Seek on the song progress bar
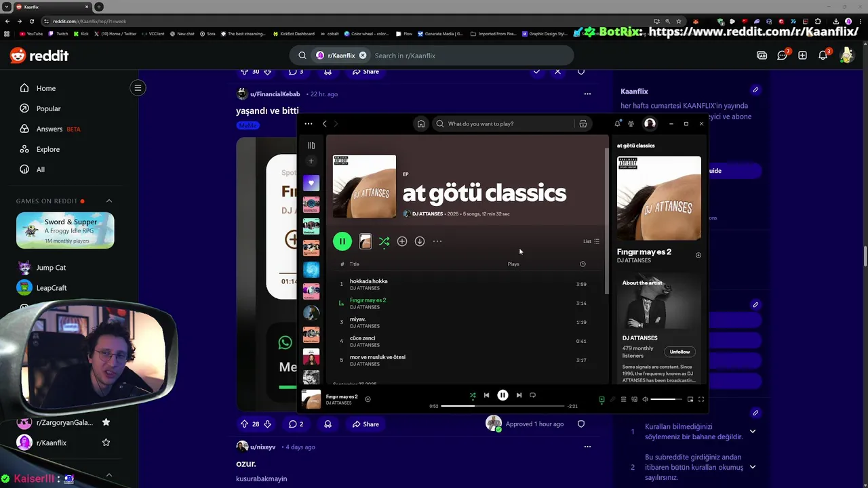This screenshot has height=488, width=868. click(502, 406)
